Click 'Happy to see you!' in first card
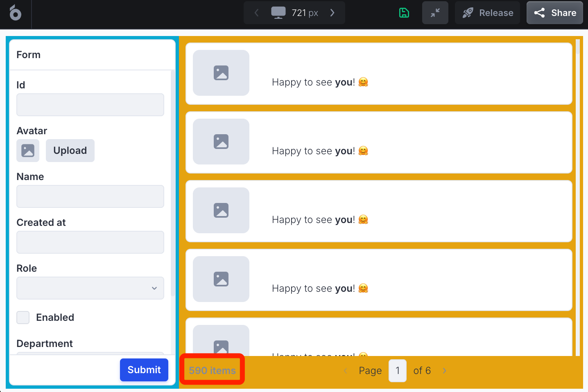588x392 pixels. 320,82
